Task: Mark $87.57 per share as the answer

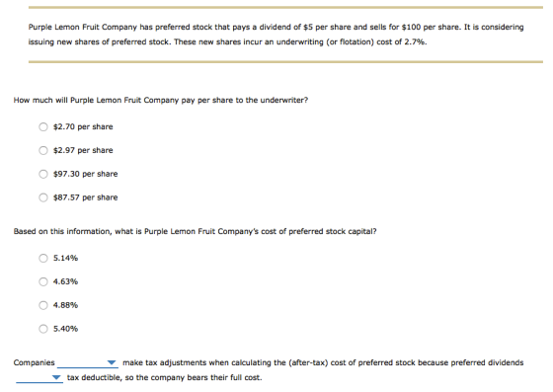Action: [43, 197]
